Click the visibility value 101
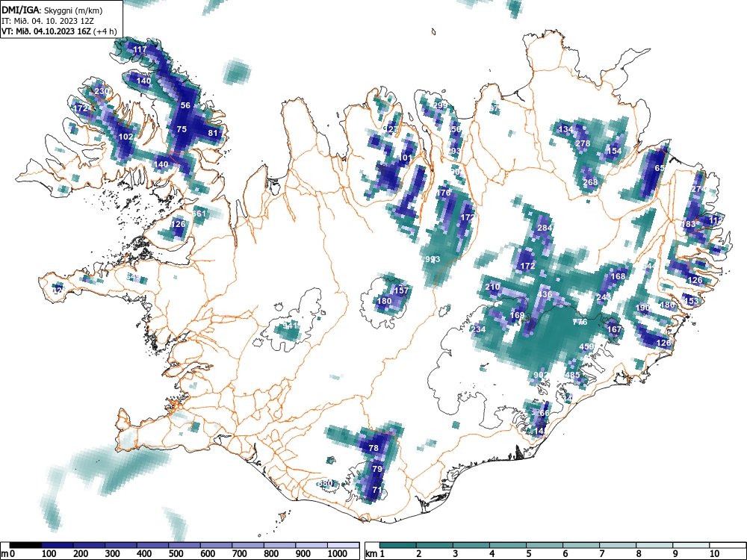747x560 pixels. point(406,158)
